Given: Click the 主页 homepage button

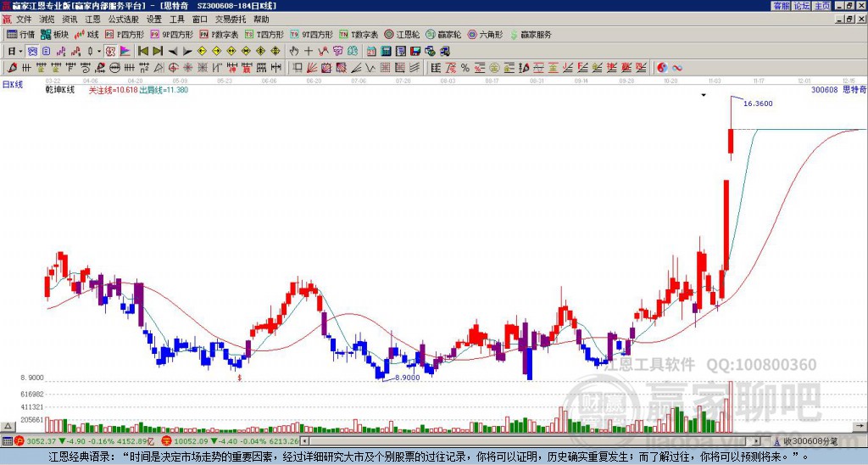Looking at the screenshot, I should [822, 6].
